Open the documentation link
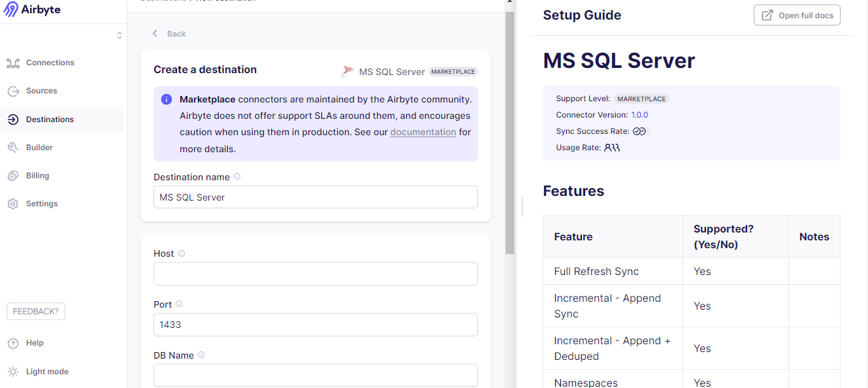868x388 pixels. coord(423,132)
